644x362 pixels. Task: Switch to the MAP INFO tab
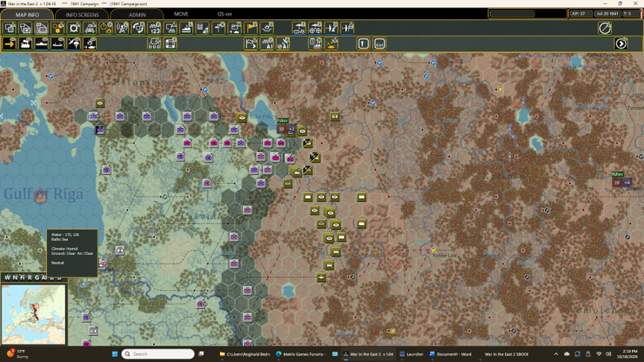click(27, 14)
